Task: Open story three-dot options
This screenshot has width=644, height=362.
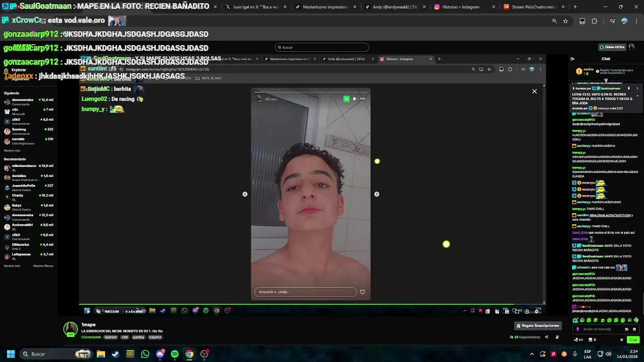Action: [362, 99]
